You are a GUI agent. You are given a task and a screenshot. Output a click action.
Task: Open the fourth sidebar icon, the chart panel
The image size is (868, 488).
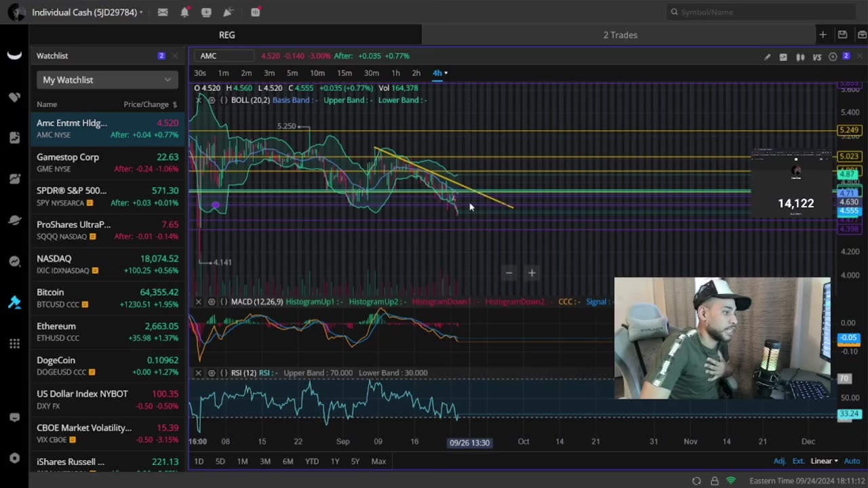click(14, 179)
